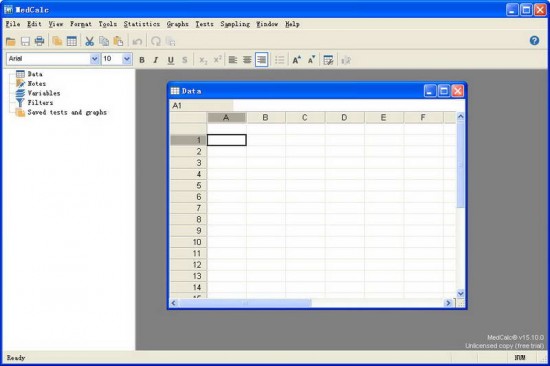Select Variables in the left tree
550x366 pixels.
pos(44,93)
